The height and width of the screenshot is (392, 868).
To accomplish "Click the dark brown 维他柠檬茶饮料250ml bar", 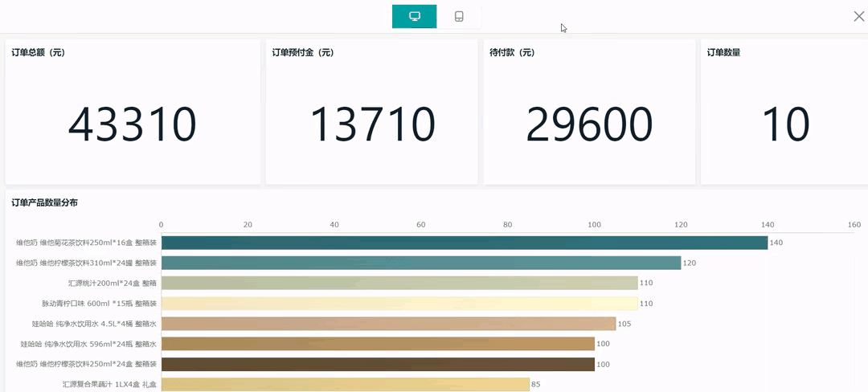I will click(378, 364).
